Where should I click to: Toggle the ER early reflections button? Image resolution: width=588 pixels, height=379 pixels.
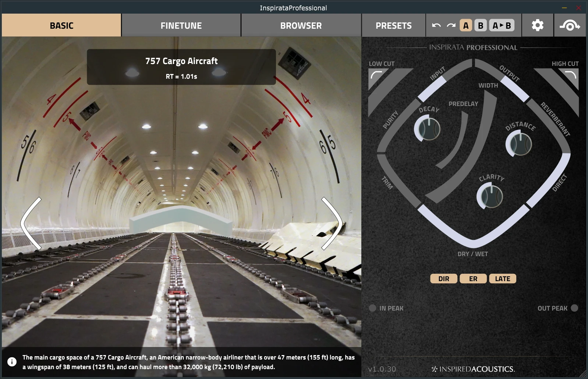click(473, 279)
